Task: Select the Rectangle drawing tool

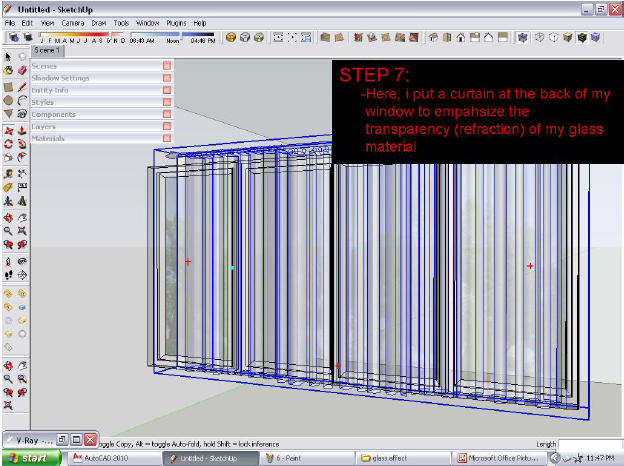Action: [x=8, y=86]
